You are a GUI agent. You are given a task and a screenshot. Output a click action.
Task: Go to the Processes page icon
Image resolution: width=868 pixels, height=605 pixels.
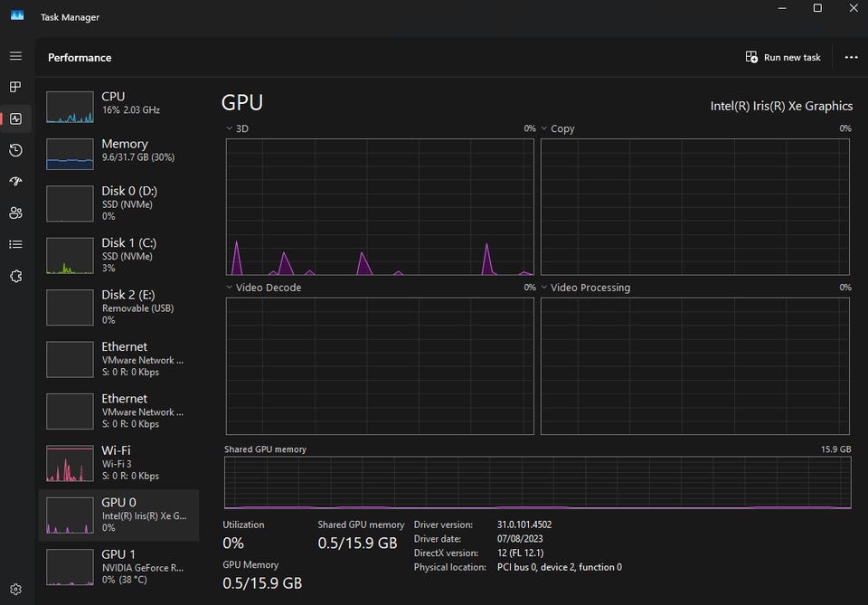coord(15,87)
